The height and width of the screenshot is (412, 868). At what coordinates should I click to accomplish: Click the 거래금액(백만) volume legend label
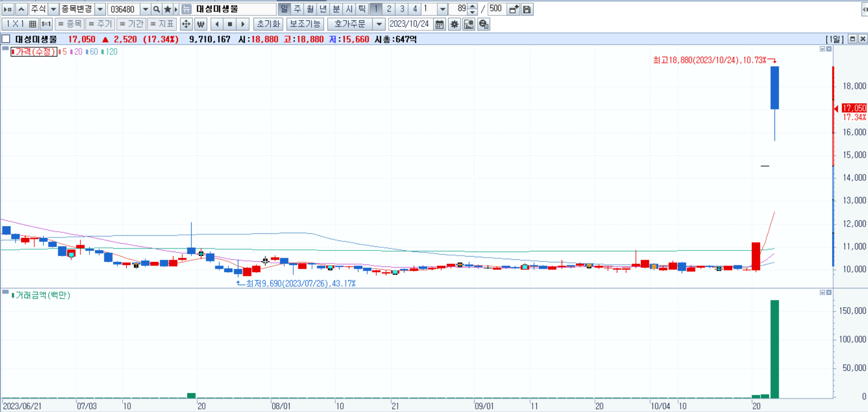coord(41,295)
